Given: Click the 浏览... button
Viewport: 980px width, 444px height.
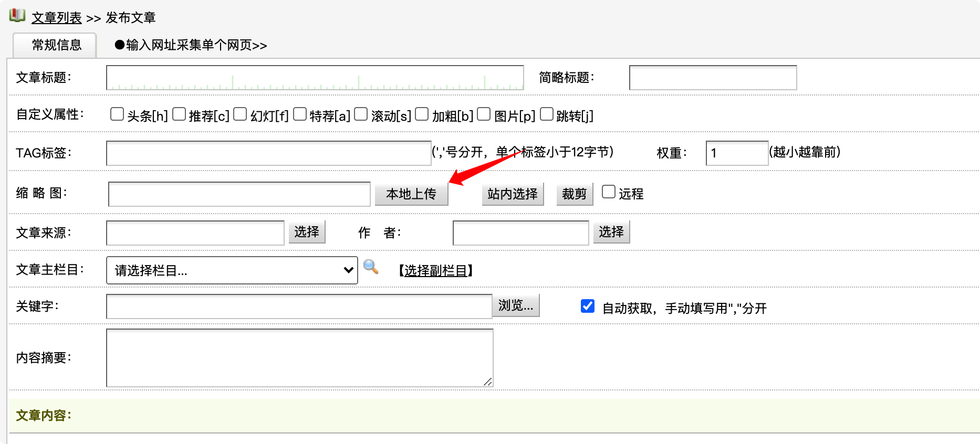Looking at the screenshot, I should 516,305.
